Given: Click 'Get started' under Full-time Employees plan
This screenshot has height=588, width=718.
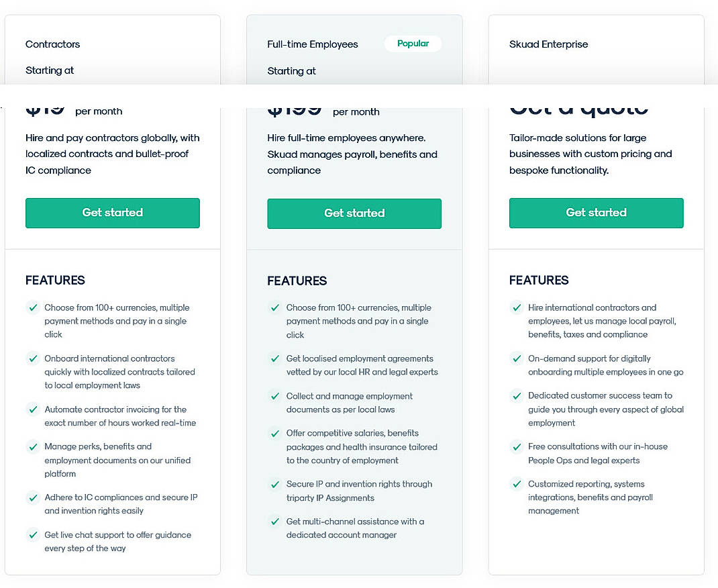Looking at the screenshot, I should (x=354, y=213).
